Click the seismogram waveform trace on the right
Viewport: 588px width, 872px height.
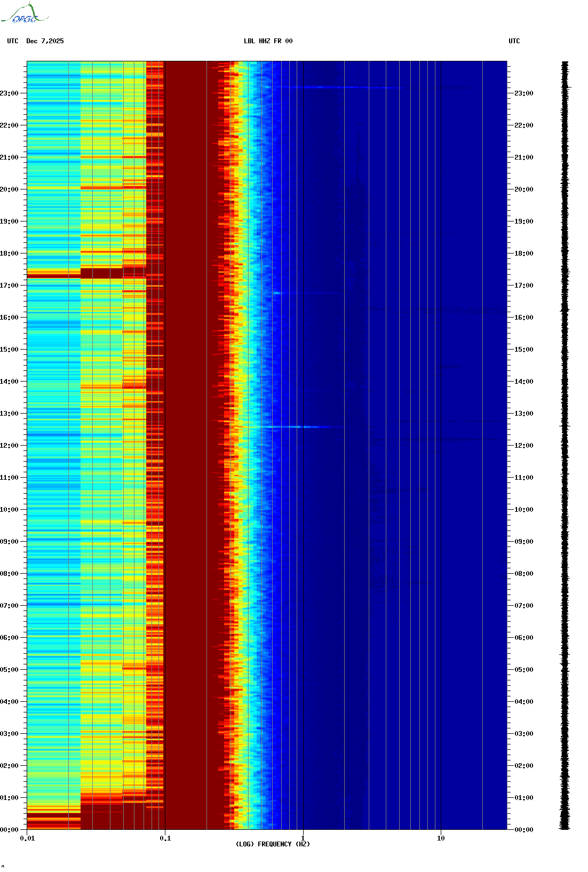click(565, 446)
